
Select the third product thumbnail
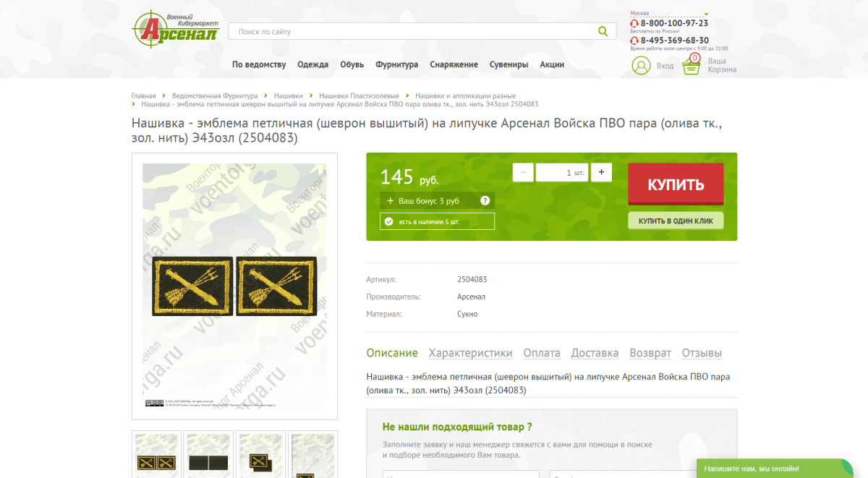pyautogui.click(x=260, y=455)
